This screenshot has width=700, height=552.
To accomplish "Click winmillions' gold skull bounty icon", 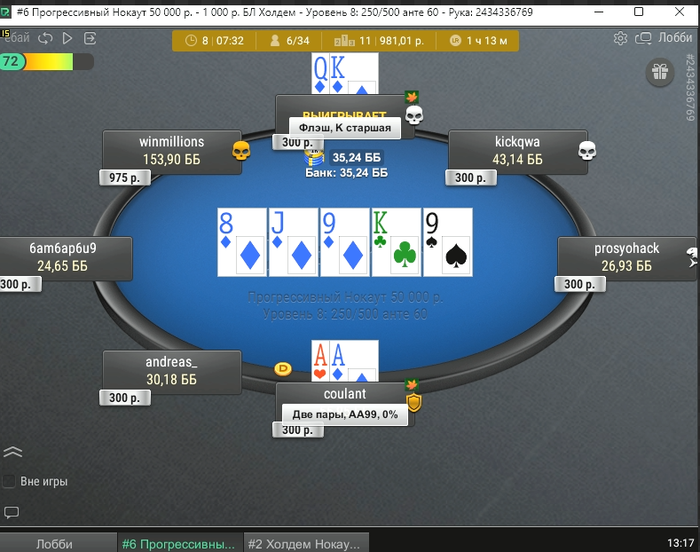I will coord(241,151).
